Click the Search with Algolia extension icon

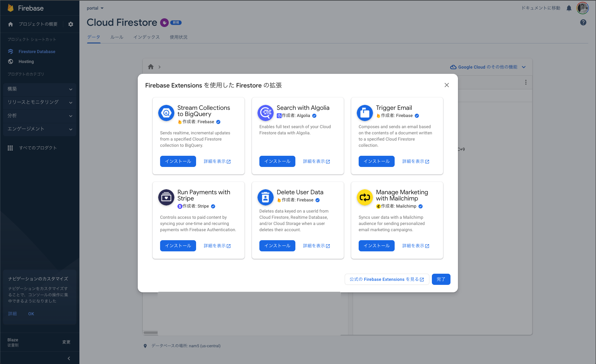coord(266,113)
